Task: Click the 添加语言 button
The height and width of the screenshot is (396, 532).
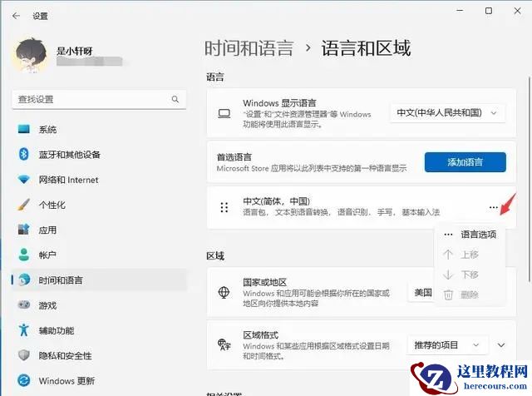Action: click(x=465, y=162)
